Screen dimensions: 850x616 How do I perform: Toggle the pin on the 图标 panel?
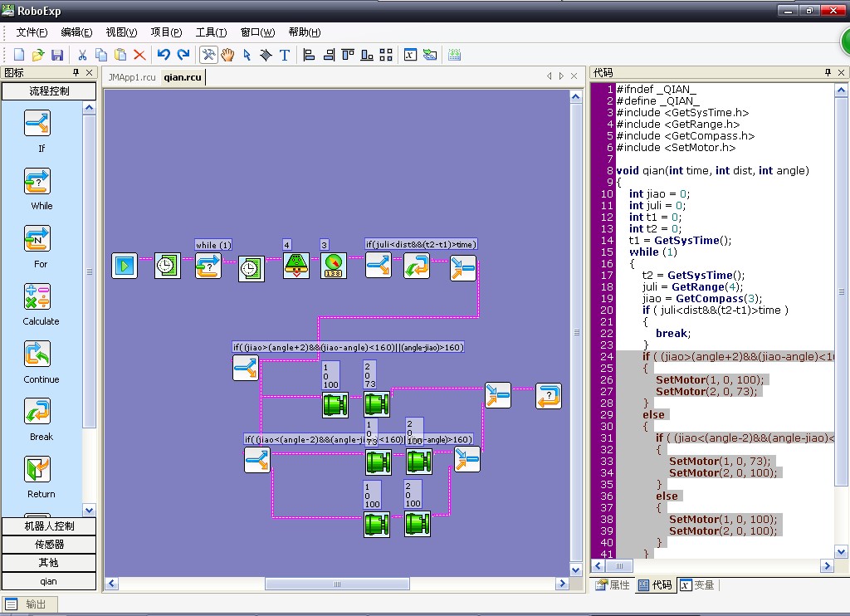[76, 72]
